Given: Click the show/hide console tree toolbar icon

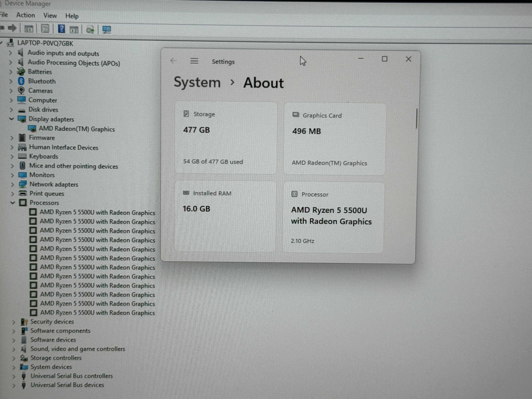Looking at the screenshot, I should (x=29, y=29).
